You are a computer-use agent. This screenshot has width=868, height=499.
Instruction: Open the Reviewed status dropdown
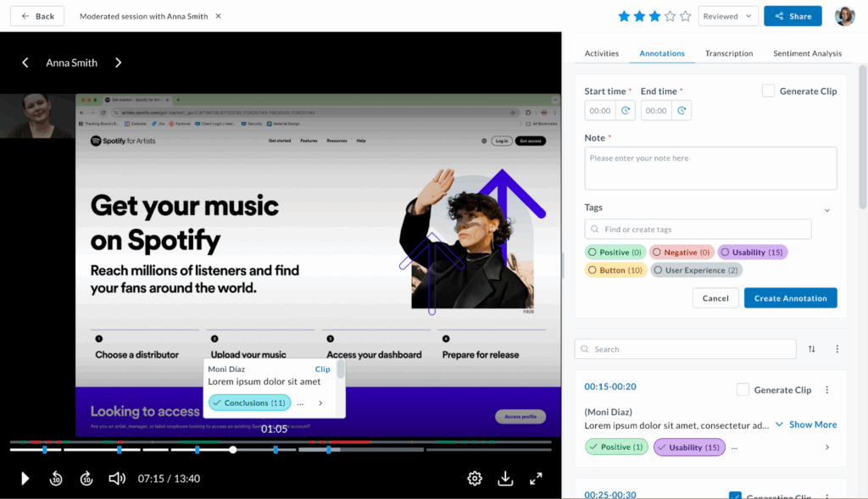pyautogui.click(x=727, y=15)
